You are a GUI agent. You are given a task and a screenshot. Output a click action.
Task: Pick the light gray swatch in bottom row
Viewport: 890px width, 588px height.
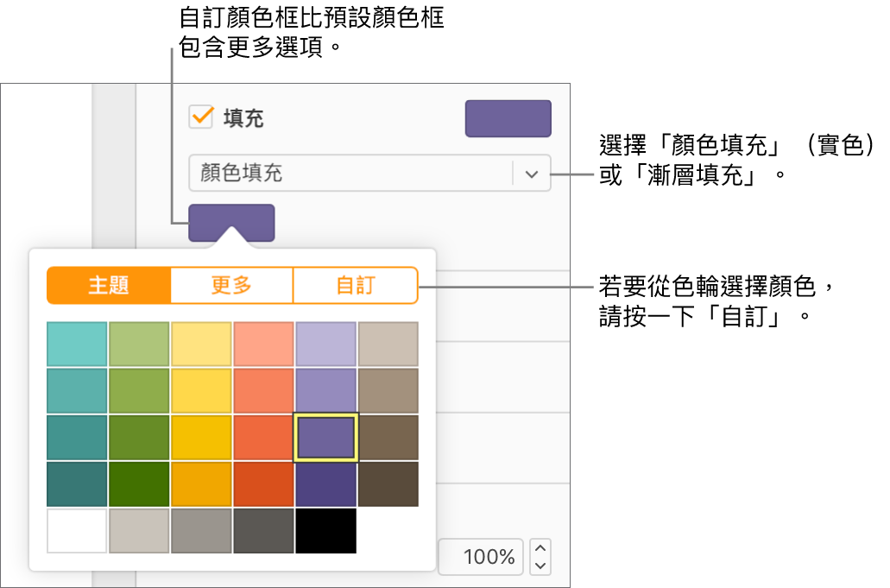coord(139,531)
